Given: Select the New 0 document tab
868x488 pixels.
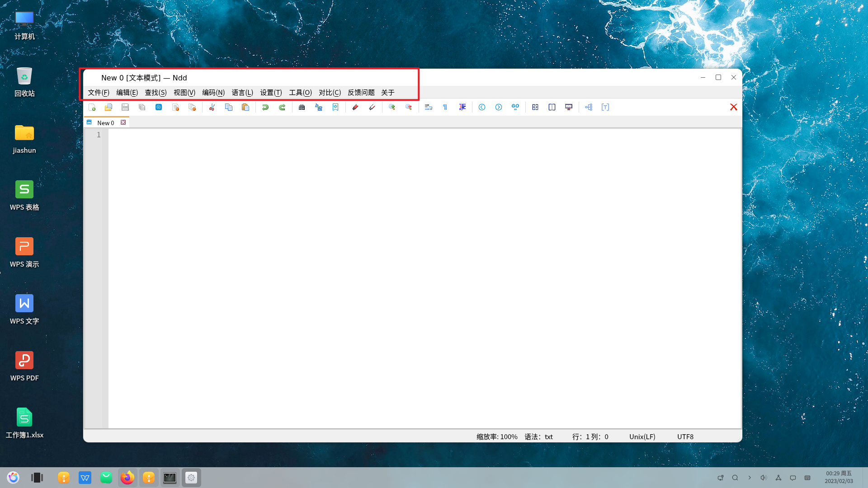Looking at the screenshot, I should pos(105,122).
